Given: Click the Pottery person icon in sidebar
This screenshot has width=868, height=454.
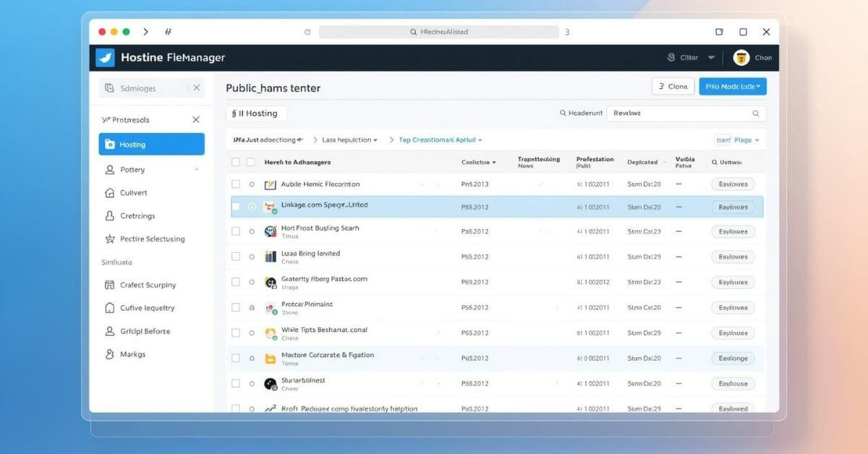Looking at the screenshot, I should tap(110, 170).
